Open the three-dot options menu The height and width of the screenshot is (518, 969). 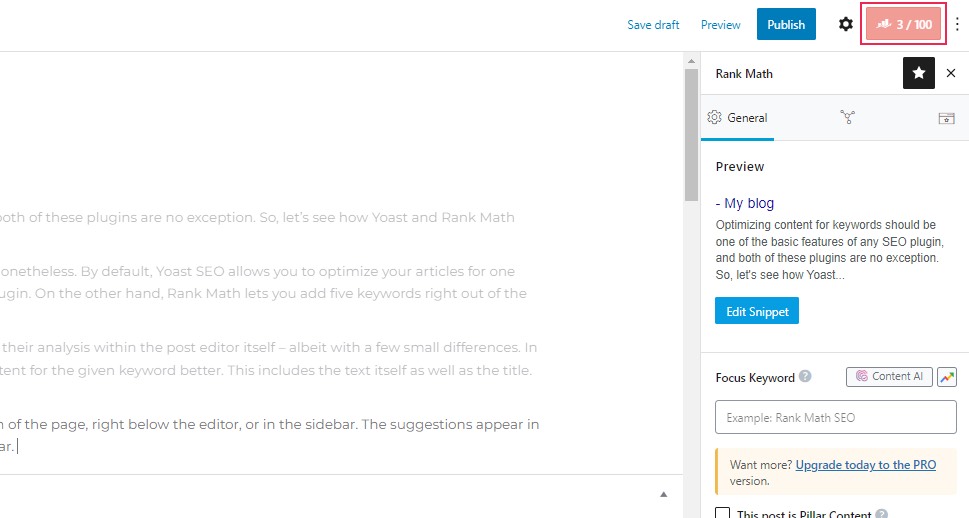point(957,25)
